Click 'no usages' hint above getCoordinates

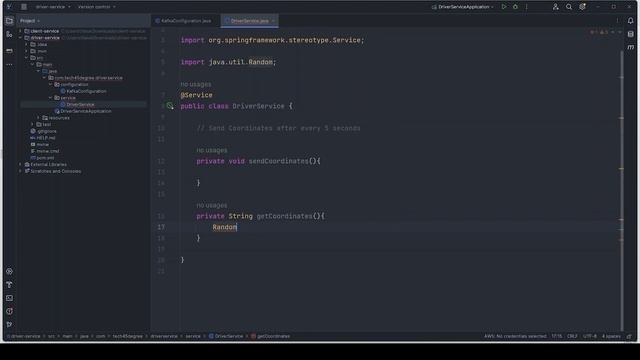(211, 205)
